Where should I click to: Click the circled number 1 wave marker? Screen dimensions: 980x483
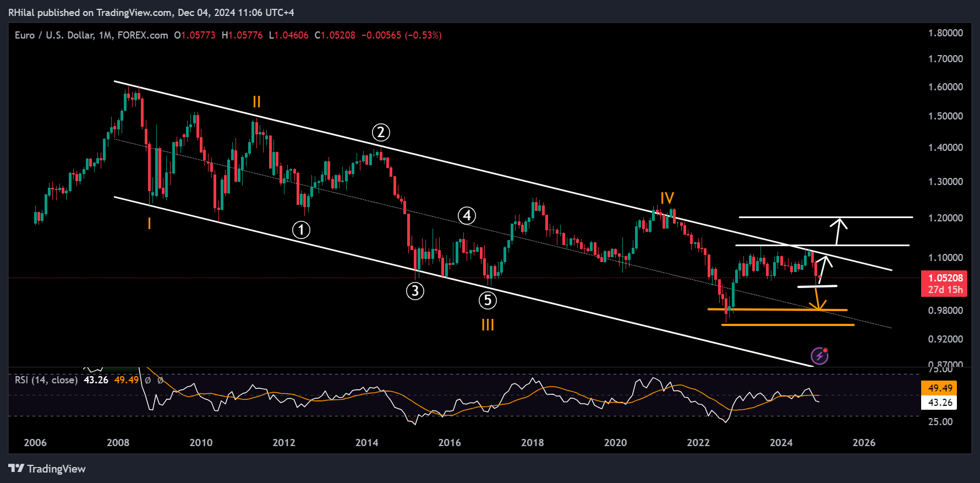coord(301,230)
